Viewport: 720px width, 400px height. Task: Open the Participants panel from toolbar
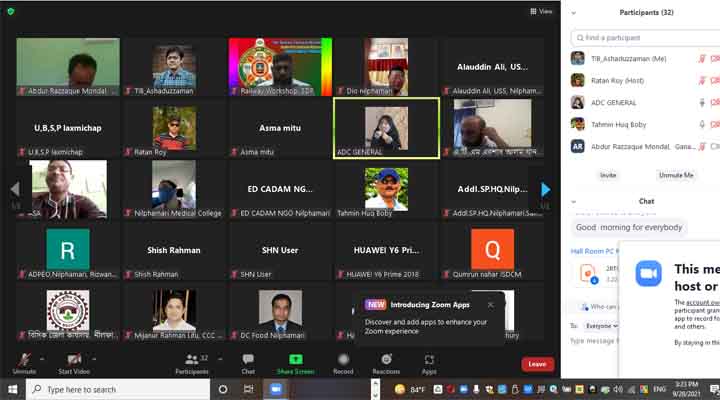(x=191, y=359)
